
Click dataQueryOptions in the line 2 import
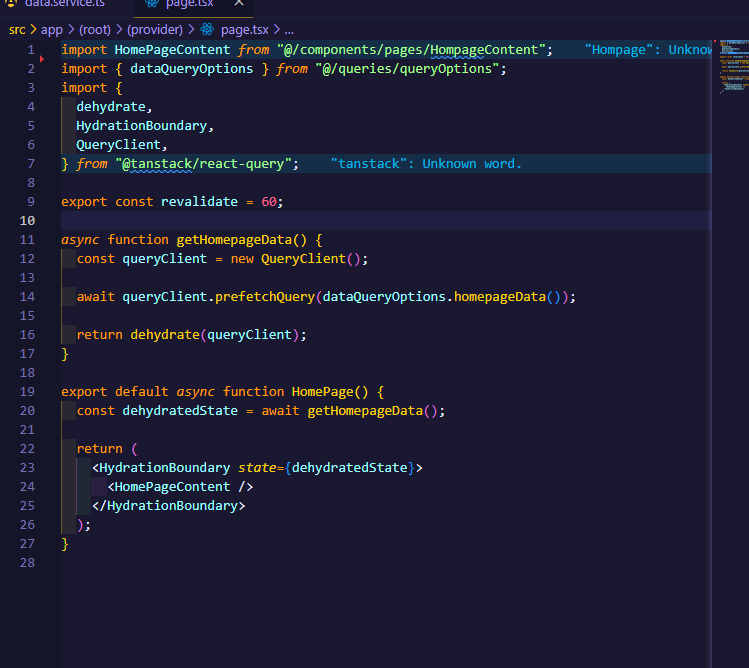[192, 69]
